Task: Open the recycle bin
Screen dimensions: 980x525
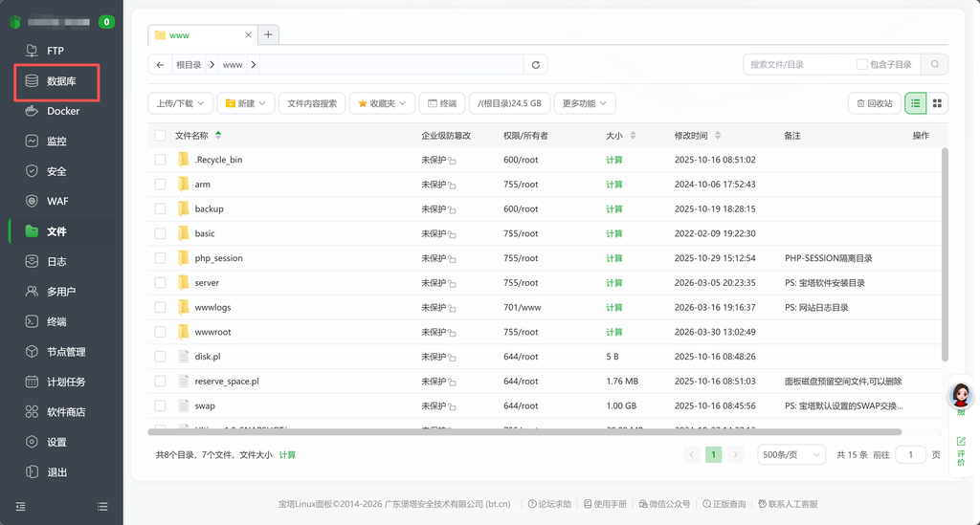Action: tap(874, 103)
